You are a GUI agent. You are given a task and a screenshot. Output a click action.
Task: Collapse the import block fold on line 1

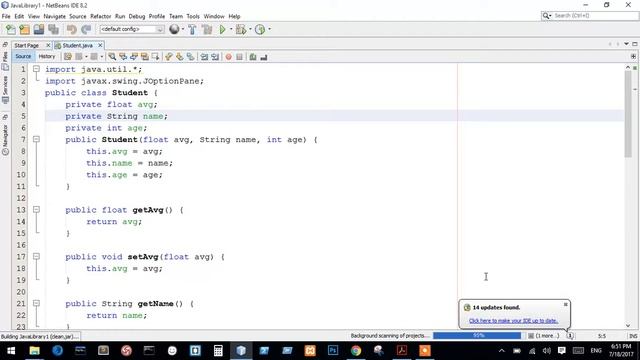[x=36, y=69]
